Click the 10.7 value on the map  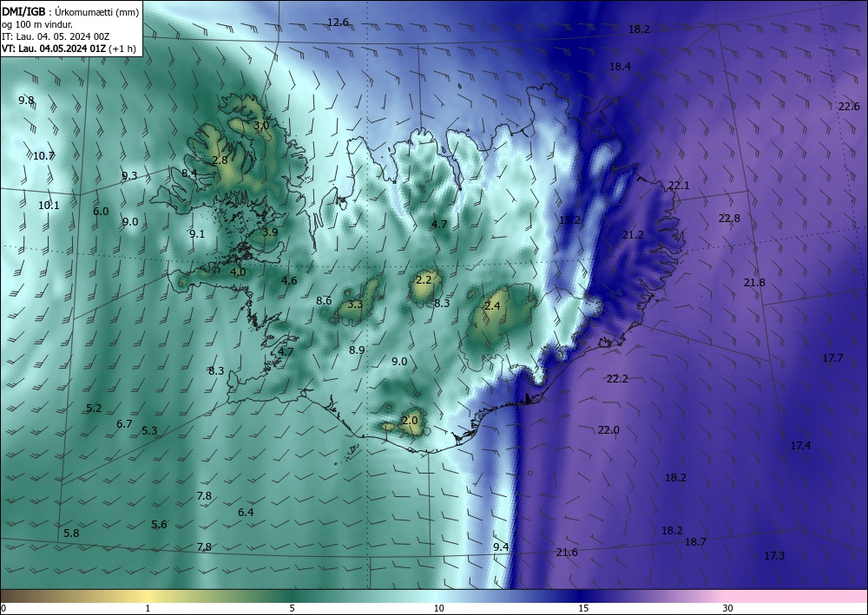tap(43, 156)
